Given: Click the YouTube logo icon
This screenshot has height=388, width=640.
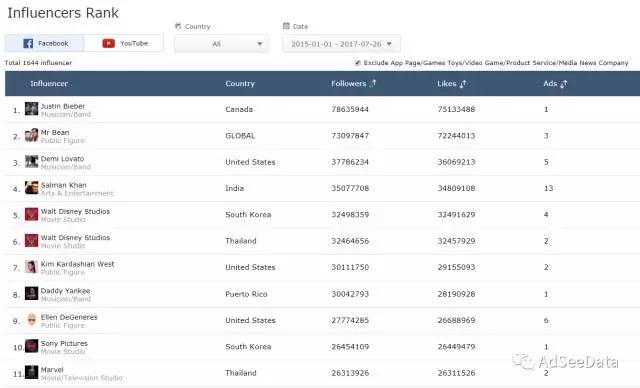Looking at the screenshot, I should 109,43.
